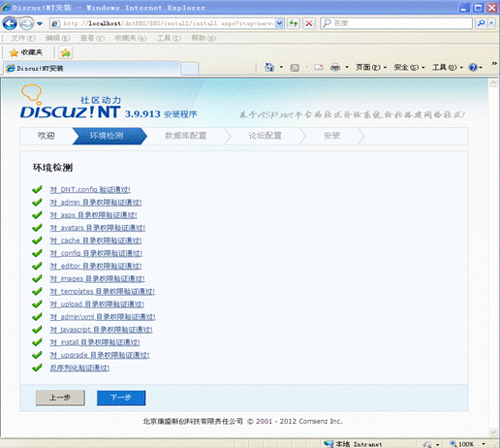Click the RSS feeds icon
Viewport: 500px width, 448px height.
[x=295, y=68]
